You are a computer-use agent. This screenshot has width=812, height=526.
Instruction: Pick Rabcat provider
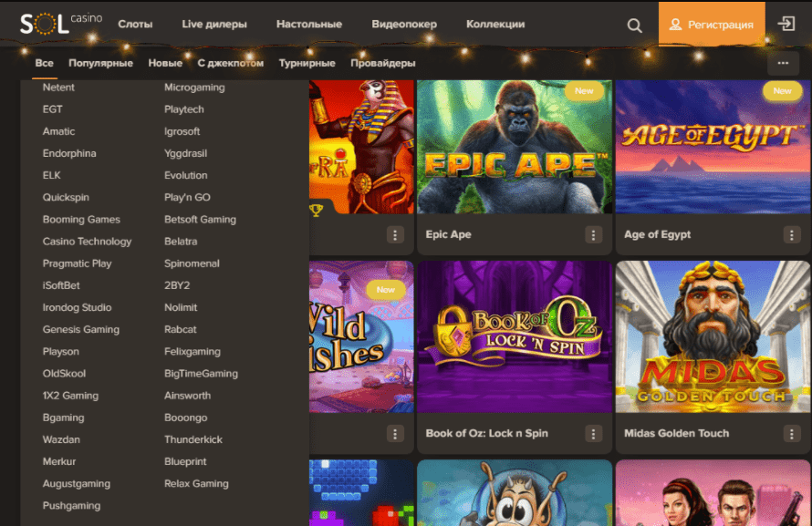pos(181,329)
